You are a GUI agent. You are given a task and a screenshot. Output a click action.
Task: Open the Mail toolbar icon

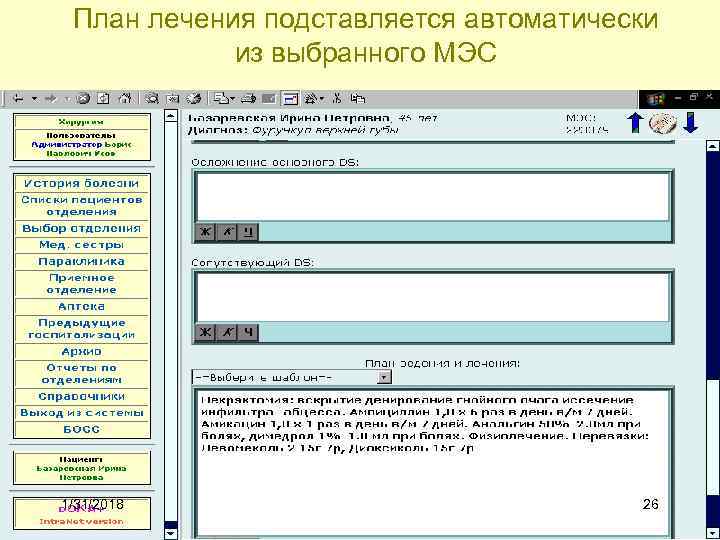point(223,99)
